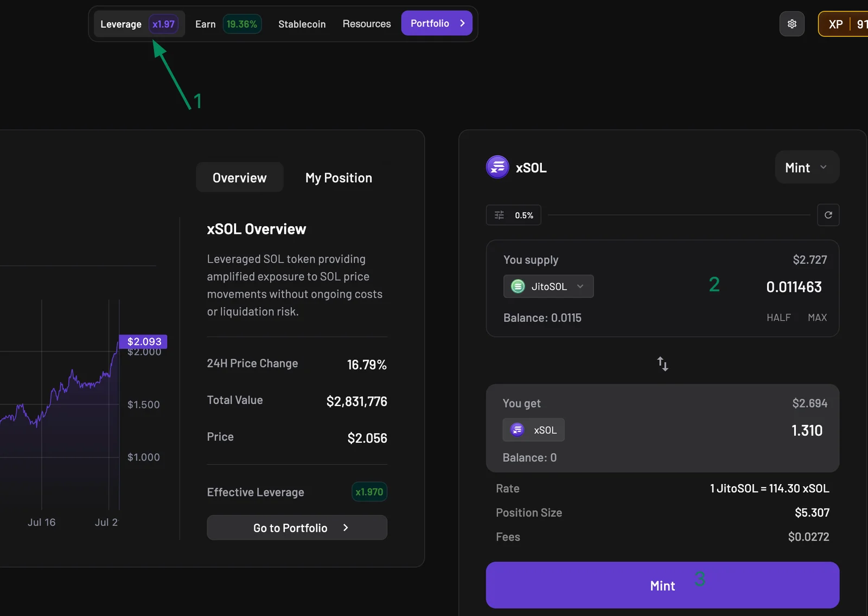Open the Mint action dropdown
This screenshot has width=868, height=616.
tap(807, 167)
